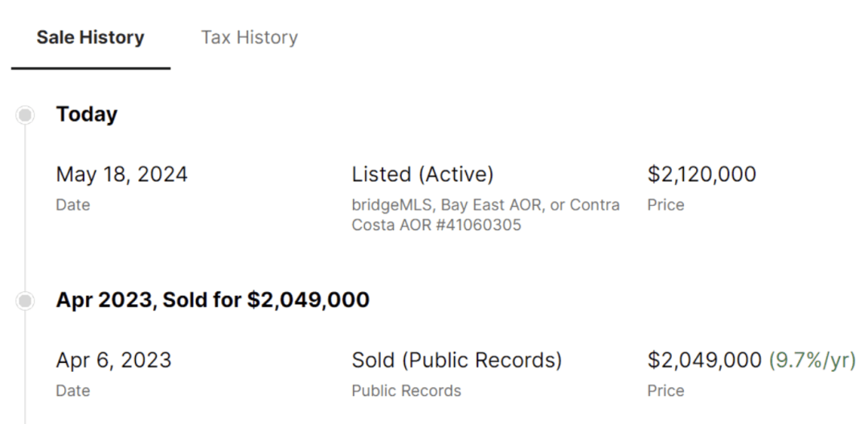The width and height of the screenshot is (868, 424).
Task: Click the bridgeMLS AOR #41060305 source text
Action: (485, 215)
